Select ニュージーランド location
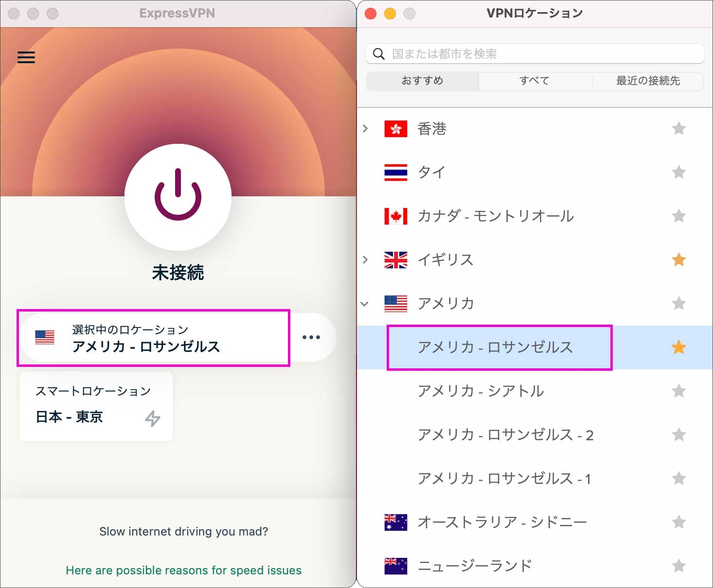The width and height of the screenshot is (713, 588). (x=535, y=566)
